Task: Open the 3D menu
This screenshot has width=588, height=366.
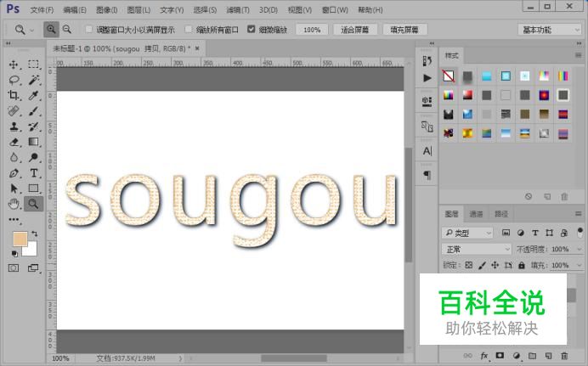Action: coord(269,10)
